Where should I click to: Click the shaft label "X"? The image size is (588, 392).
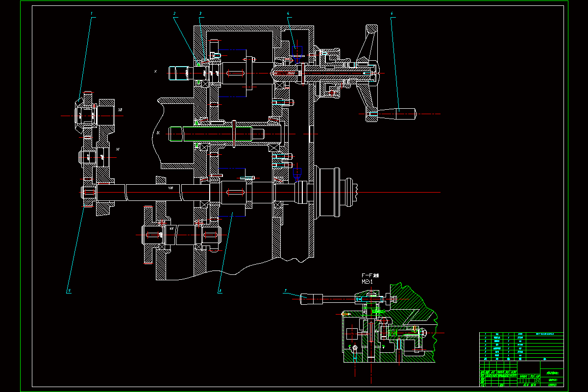pyautogui.click(x=155, y=72)
